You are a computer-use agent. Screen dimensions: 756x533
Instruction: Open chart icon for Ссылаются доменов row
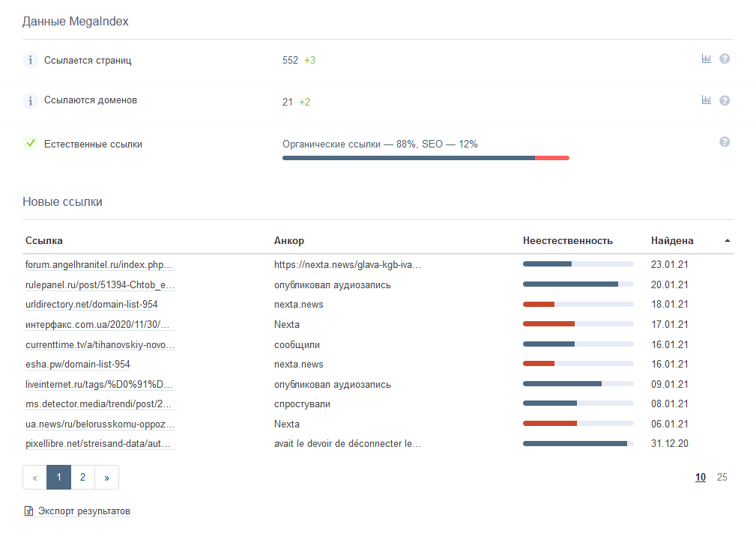tap(706, 100)
